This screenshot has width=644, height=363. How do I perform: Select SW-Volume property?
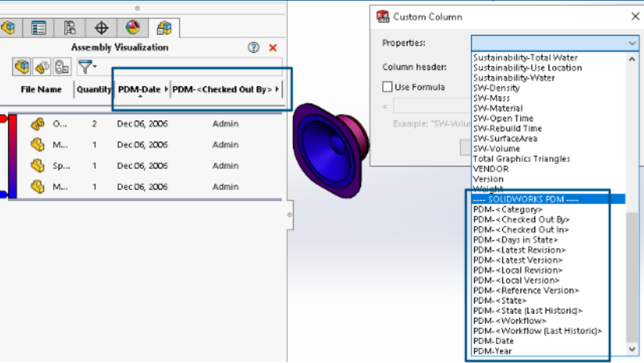497,149
